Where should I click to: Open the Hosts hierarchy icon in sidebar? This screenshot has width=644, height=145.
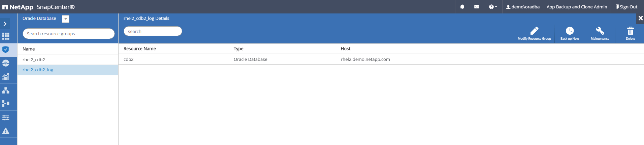click(x=6, y=90)
